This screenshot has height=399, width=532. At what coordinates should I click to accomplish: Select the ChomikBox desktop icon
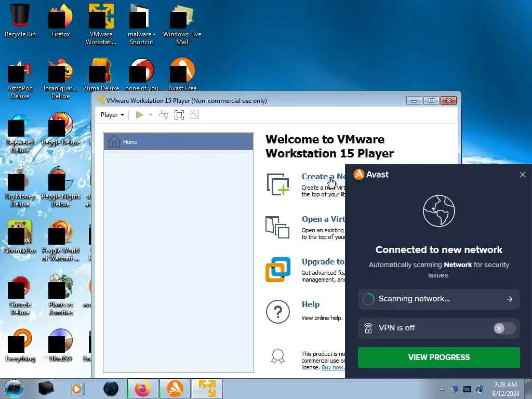point(20,237)
